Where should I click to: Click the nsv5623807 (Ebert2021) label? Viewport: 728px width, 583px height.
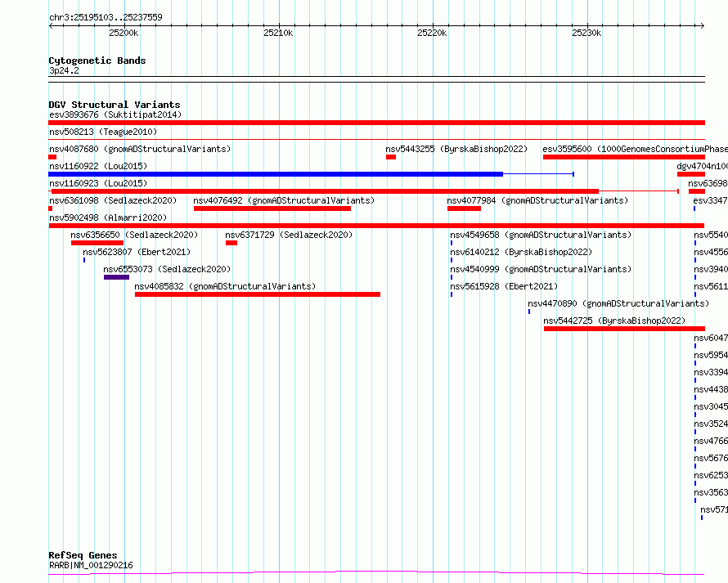coord(137,252)
